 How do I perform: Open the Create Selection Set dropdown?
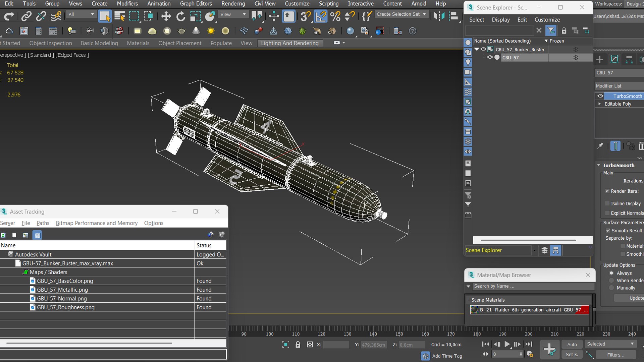click(x=401, y=14)
